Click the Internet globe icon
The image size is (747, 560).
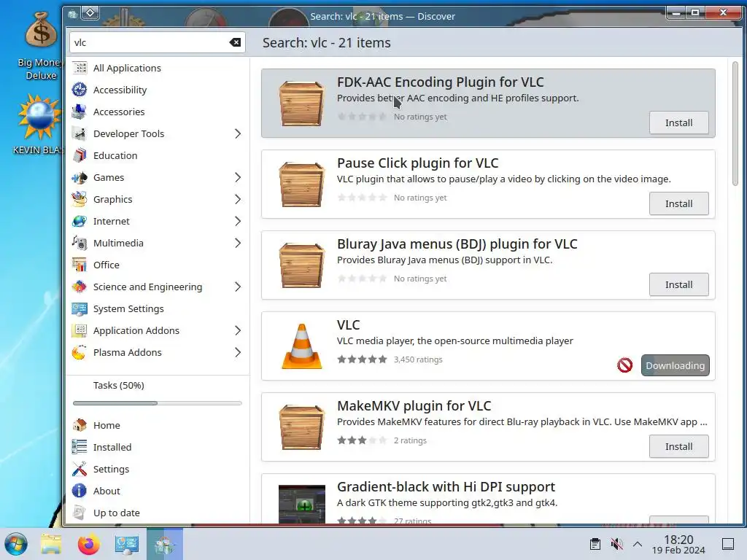tap(80, 222)
